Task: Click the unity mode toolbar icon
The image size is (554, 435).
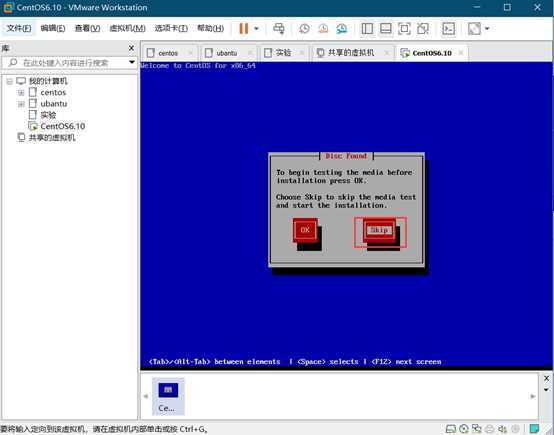Action: (423, 28)
